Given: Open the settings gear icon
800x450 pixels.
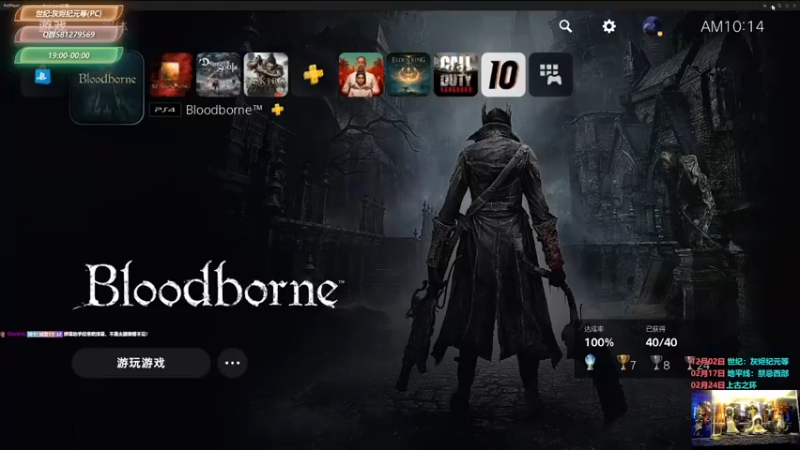Looking at the screenshot, I should tap(609, 26).
